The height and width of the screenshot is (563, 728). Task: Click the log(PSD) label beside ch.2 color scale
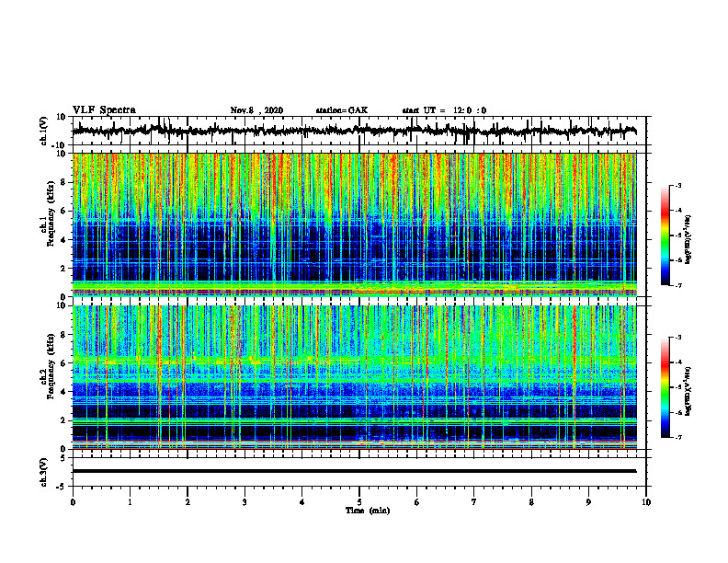pos(688,392)
